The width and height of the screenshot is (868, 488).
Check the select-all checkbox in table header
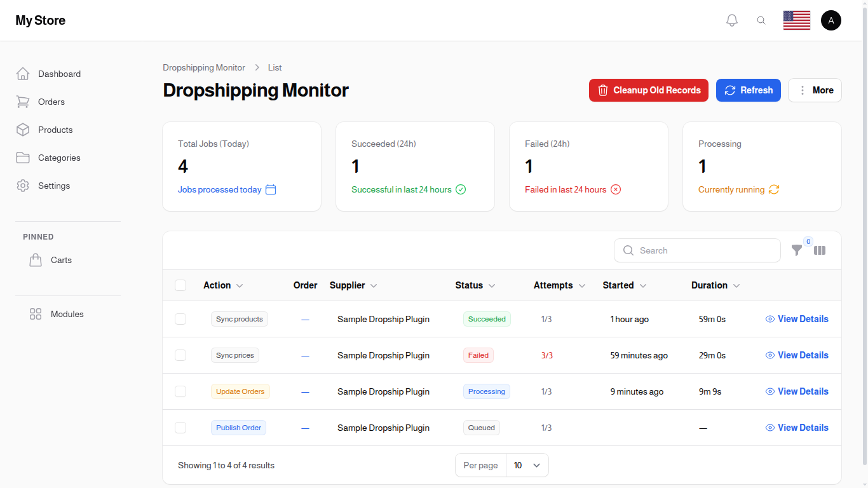coord(180,285)
